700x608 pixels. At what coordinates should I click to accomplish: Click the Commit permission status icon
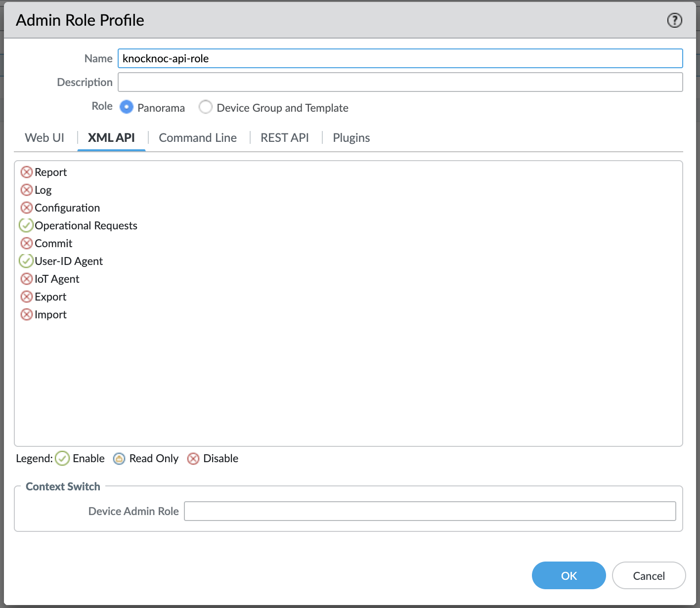[27, 243]
